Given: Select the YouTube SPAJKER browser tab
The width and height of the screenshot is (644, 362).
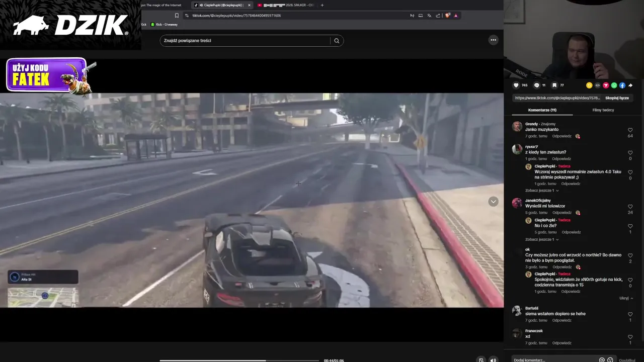Looking at the screenshot, I should coord(286,5).
